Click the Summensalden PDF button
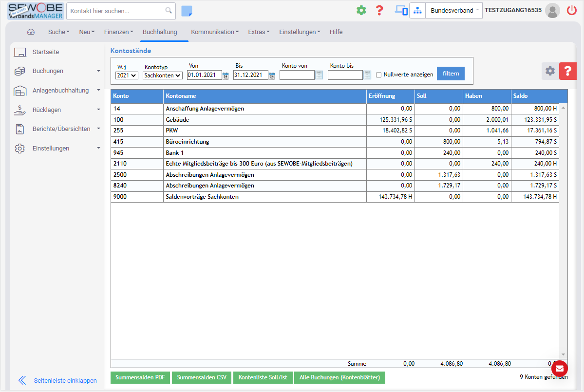Image resolution: width=584 pixels, height=392 pixels. (x=140, y=377)
